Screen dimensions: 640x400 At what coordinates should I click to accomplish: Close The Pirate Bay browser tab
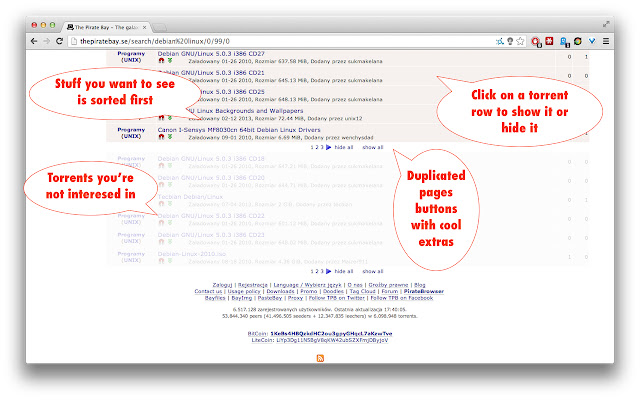click(x=144, y=27)
